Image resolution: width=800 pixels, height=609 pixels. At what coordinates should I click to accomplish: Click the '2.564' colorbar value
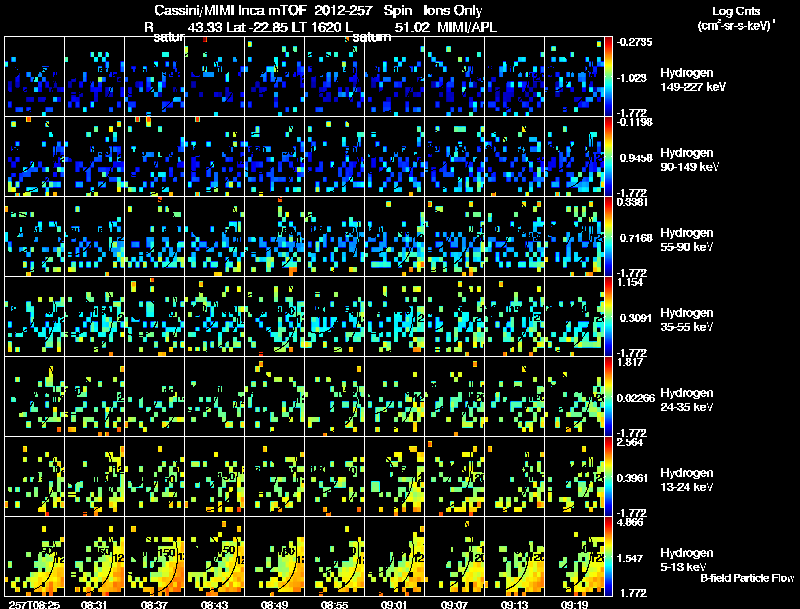point(630,442)
